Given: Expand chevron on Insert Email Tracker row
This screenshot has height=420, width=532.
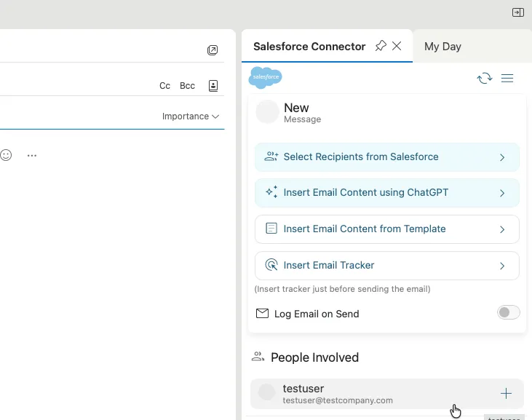Looking at the screenshot, I should coord(502,266).
